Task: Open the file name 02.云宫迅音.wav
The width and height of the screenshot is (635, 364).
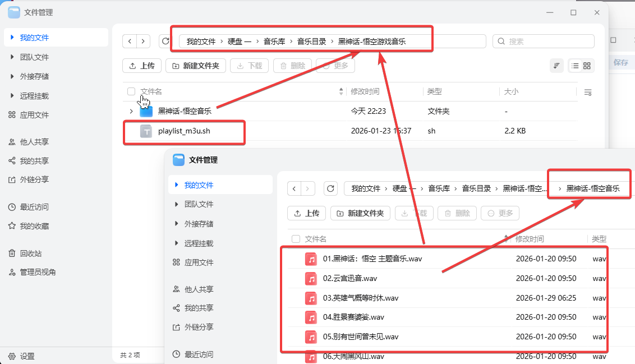Action: [x=350, y=278]
